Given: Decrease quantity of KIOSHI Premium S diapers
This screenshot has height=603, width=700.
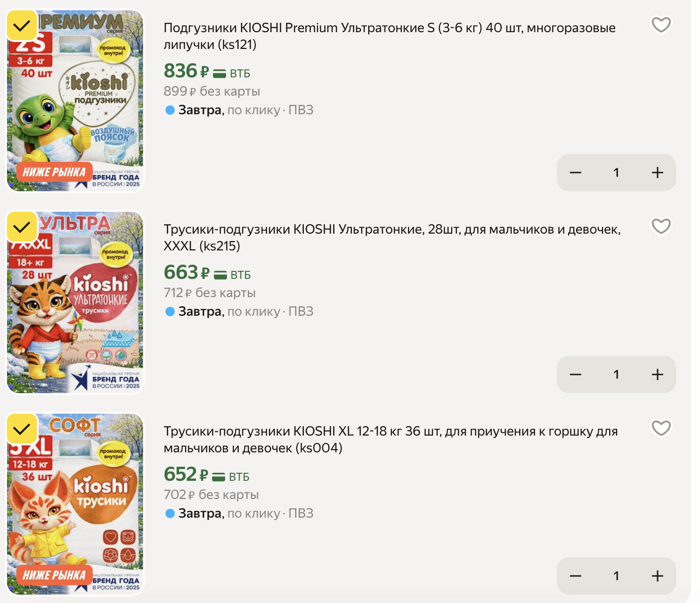Looking at the screenshot, I should click(576, 173).
